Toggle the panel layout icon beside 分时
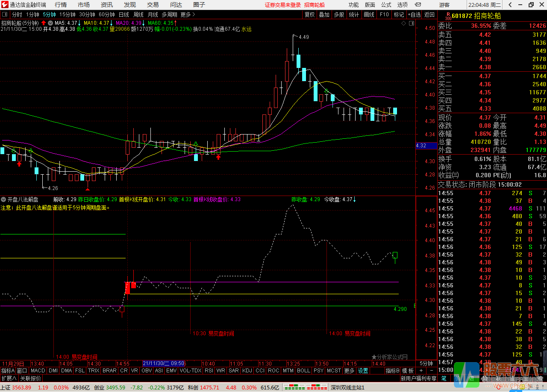This screenshot has width=547, height=392. coord(5,14)
